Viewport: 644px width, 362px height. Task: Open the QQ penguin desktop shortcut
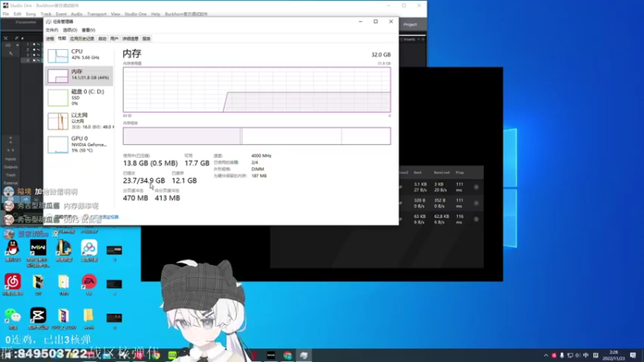(13, 251)
